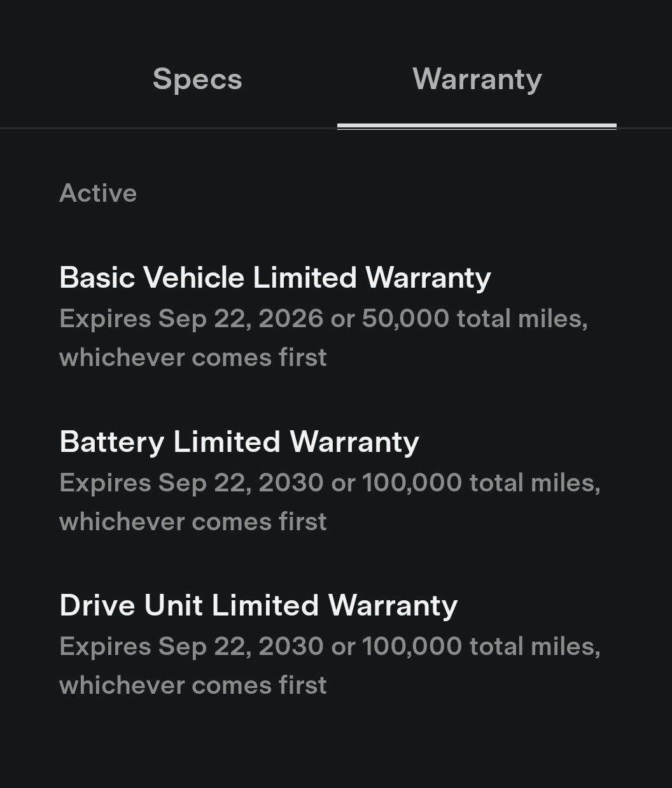The height and width of the screenshot is (788, 672).
Task: Select the Warranty tab
Action: pyautogui.click(x=477, y=80)
